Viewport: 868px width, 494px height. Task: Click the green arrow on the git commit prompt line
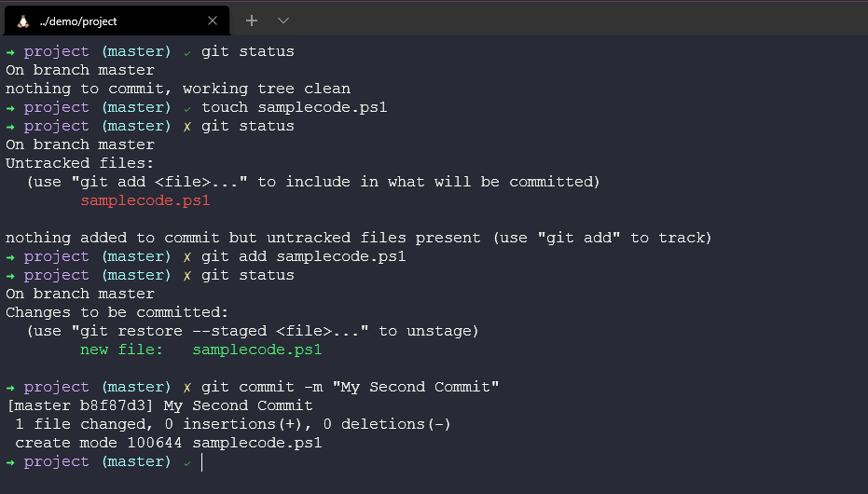click(10, 388)
